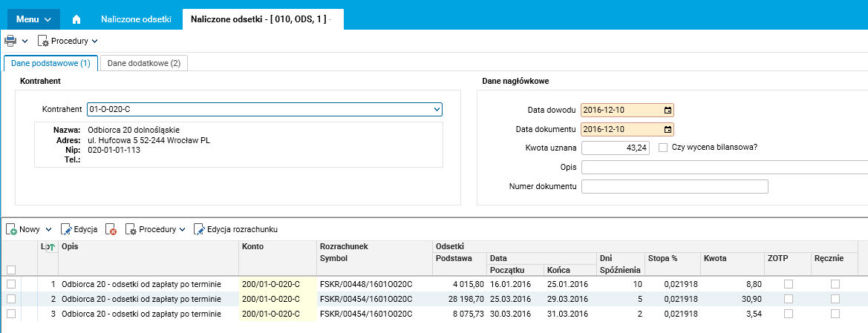Click the printer icon in top toolbar
Screen dimensions: 868x333
tap(10, 41)
